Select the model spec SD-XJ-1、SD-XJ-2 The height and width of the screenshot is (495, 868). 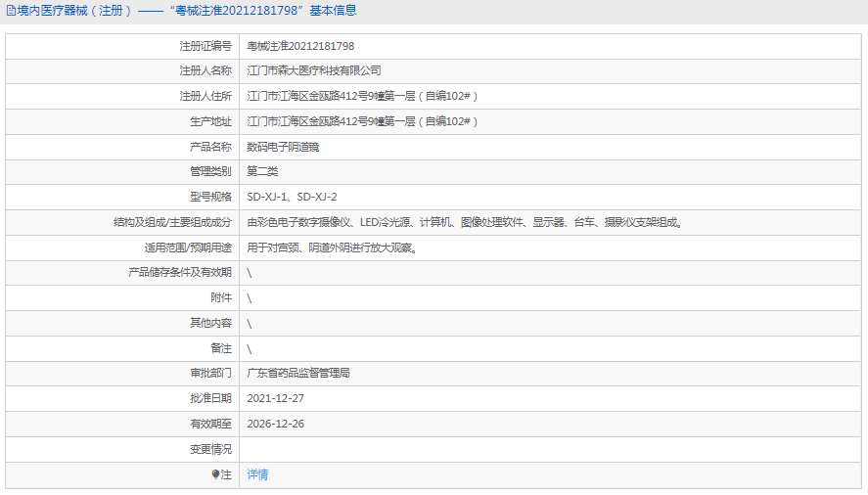pos(292,197)
